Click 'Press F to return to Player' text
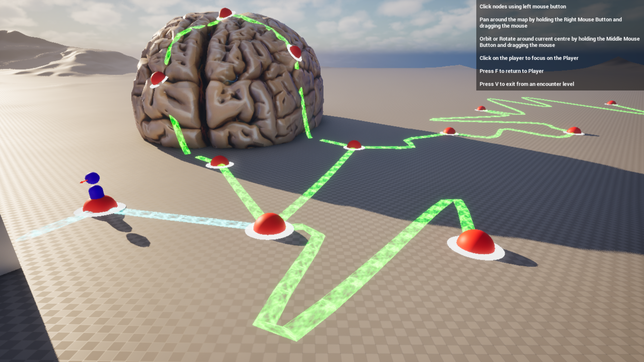The image size is (644, 362). [512, 71]
